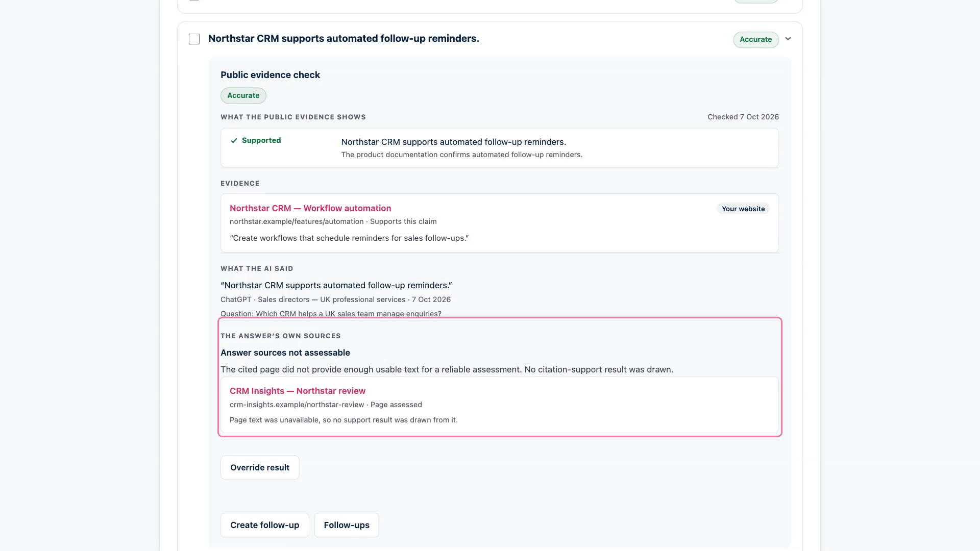
Task: Click the crm-insights.example/northstar-review URL text
Action: pyautogui.click(x=297, y=405)
